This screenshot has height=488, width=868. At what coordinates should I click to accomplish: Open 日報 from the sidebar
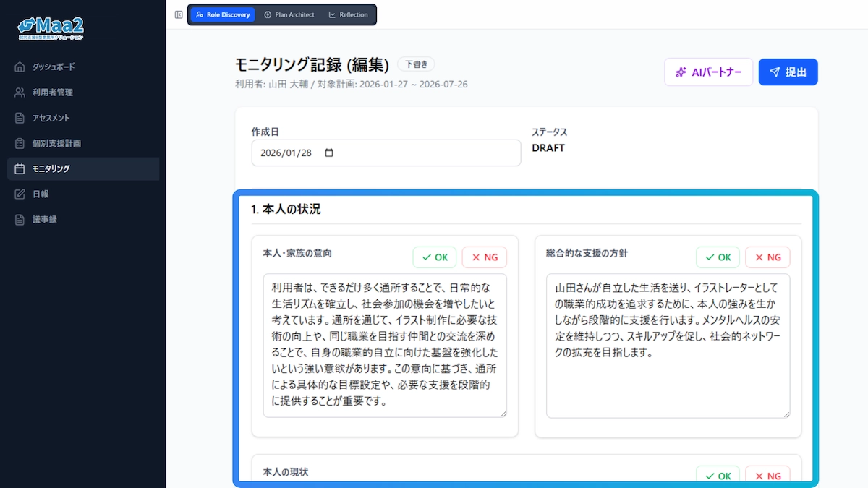(41, 194)
